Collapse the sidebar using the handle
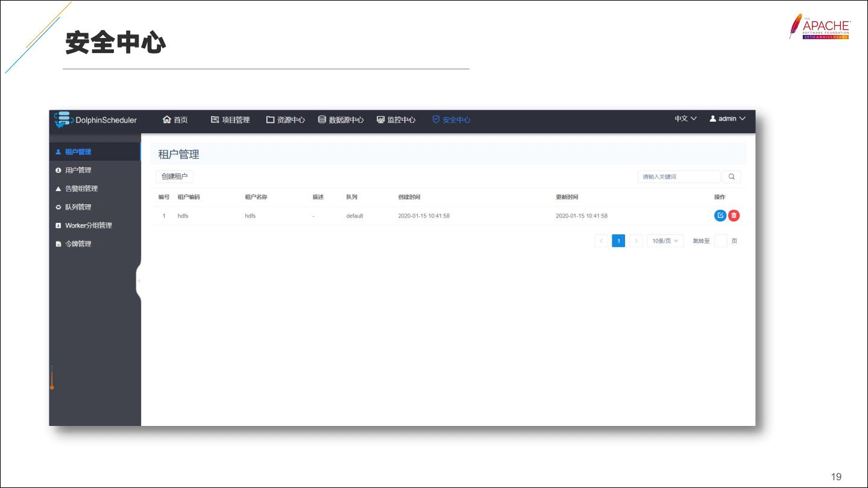Screen dimensions: 868x488 pyautogui.click(x=139, y=281)
